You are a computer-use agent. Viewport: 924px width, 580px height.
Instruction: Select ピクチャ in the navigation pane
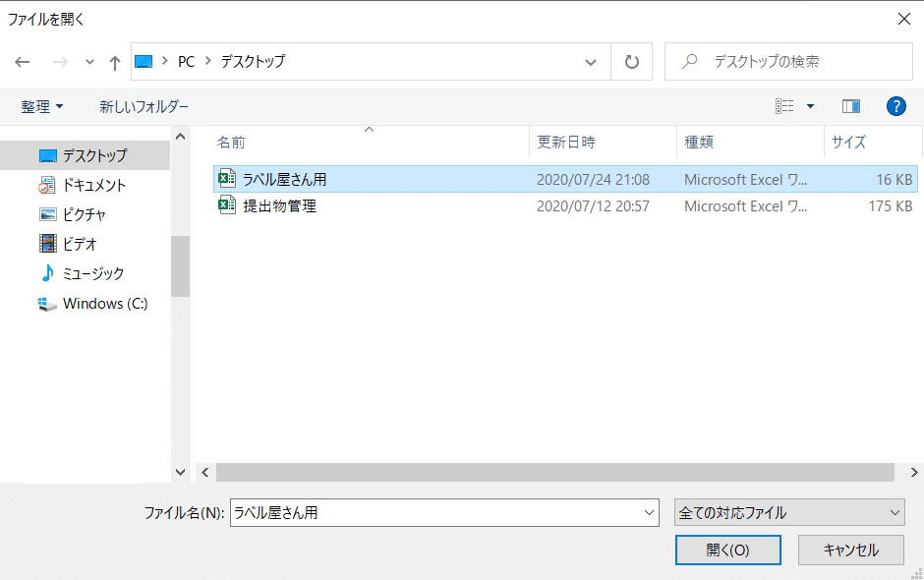86,214
